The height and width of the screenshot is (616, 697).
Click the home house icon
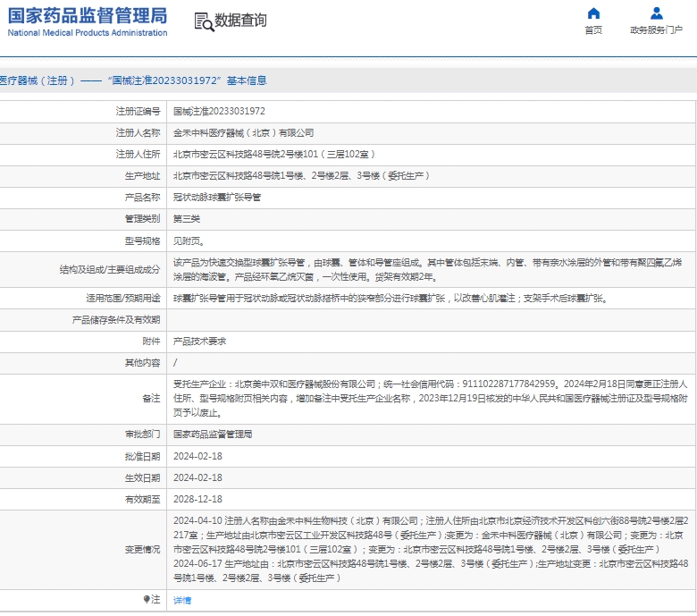coord(593,13)
